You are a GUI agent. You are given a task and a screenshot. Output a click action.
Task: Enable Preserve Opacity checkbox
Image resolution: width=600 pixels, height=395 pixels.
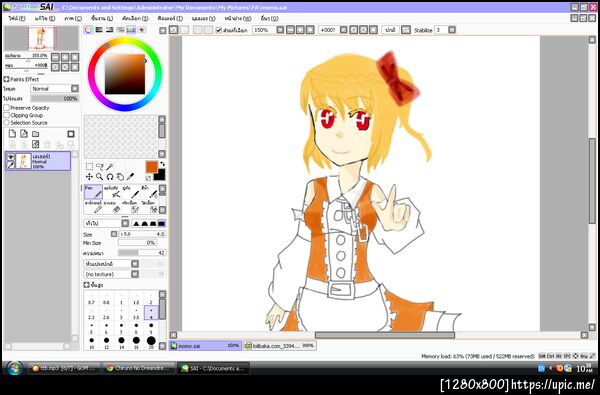tap(7, 108)
